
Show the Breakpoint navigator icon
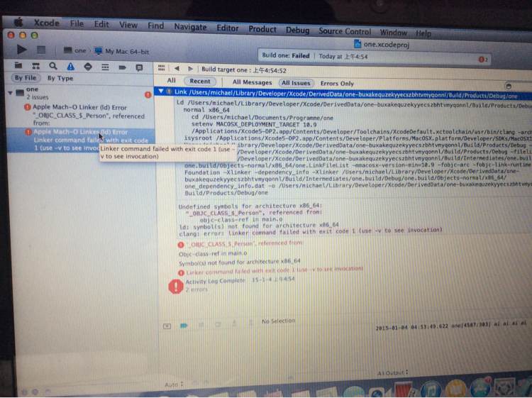[122, 67]
